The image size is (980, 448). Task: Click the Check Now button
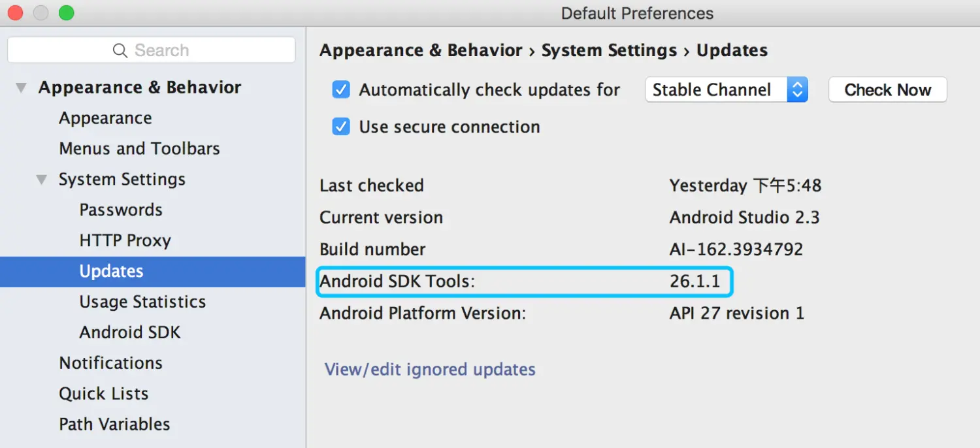coord(888,89)
